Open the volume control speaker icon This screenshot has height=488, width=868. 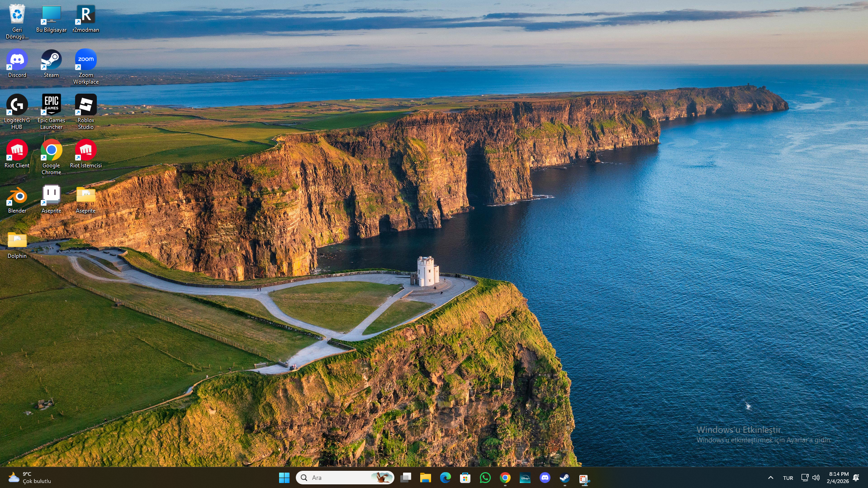pyautogui.click(x=816, y=478)
